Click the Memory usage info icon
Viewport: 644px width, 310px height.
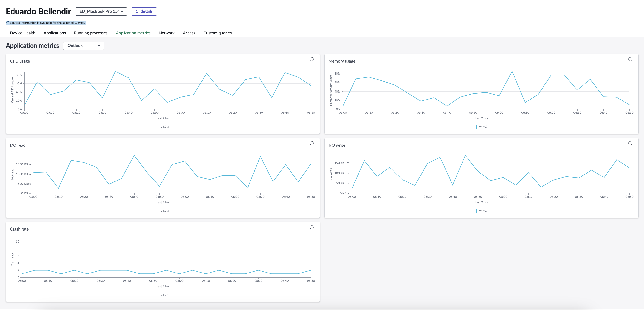[x=630, y=59]
